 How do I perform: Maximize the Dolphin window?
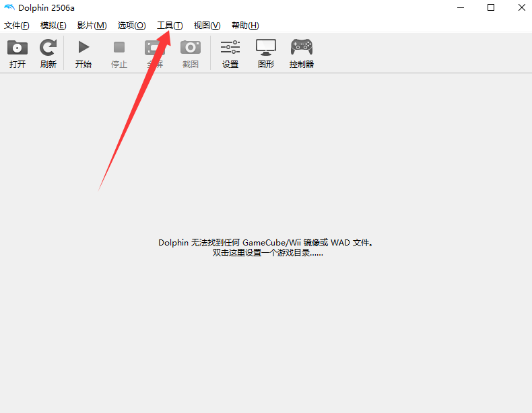[x=491, y=7]
